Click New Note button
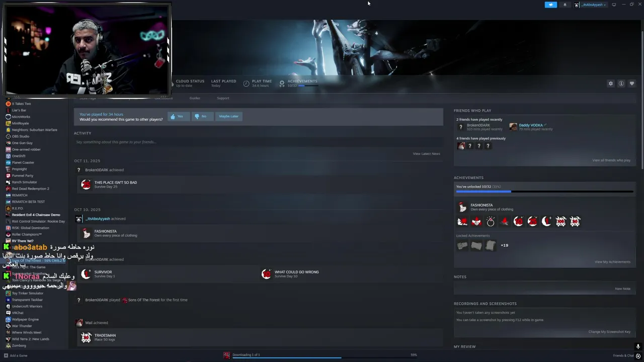The height and width of the screenshot is (362, 644). (622, 289)
